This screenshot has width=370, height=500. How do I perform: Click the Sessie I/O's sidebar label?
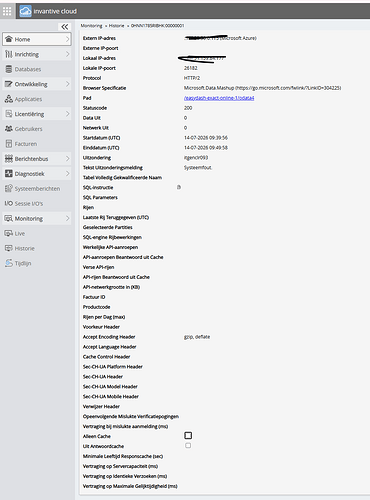[x=29, y=203]
